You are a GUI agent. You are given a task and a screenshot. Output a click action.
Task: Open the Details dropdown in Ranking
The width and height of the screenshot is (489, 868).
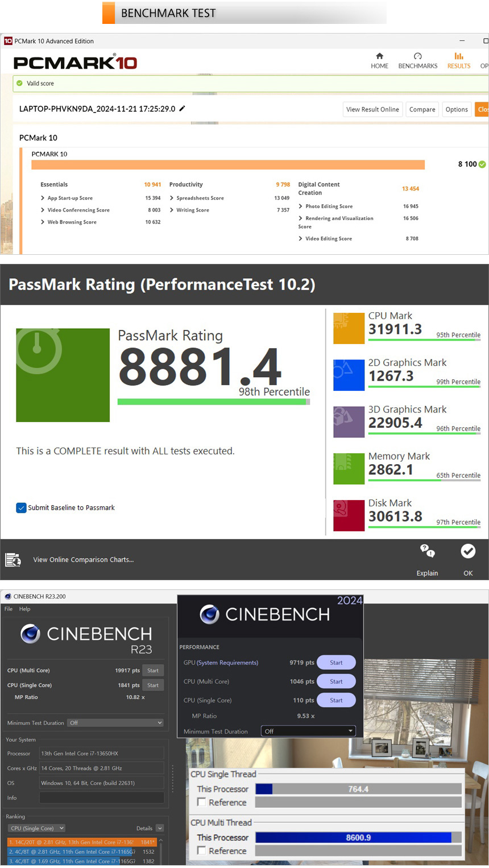pyautogui.click(x=160, y=828)
